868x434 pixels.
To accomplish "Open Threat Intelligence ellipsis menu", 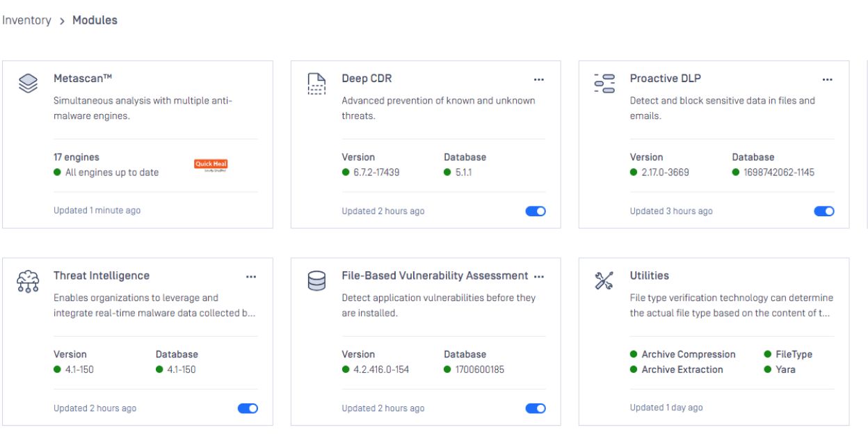I will tap(251, 277).
